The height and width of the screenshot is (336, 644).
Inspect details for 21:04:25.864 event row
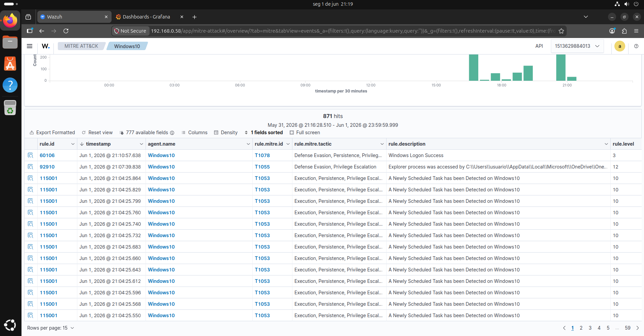[31, 178]
